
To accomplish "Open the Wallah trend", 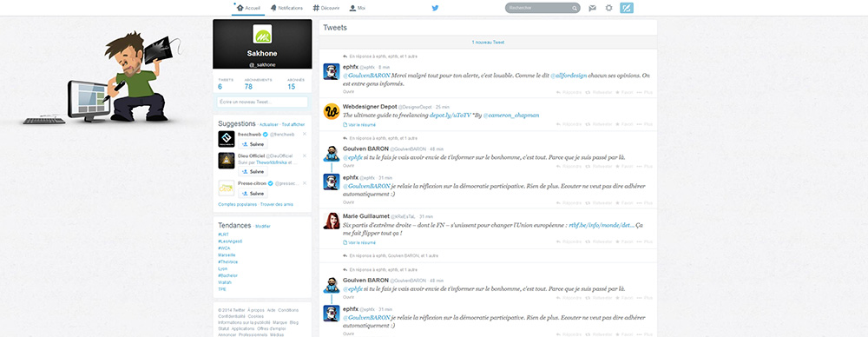I will [225, 282].
